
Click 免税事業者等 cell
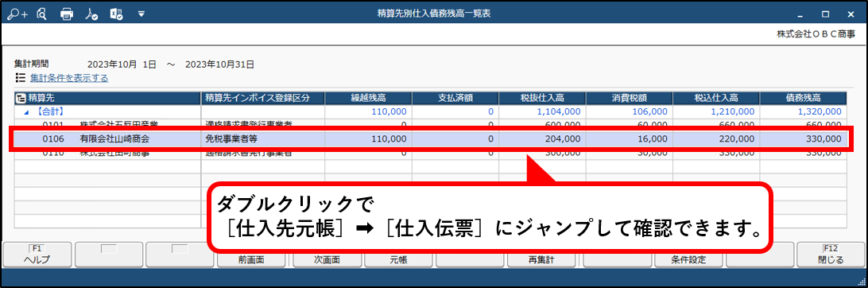click(x=264, y=139)
